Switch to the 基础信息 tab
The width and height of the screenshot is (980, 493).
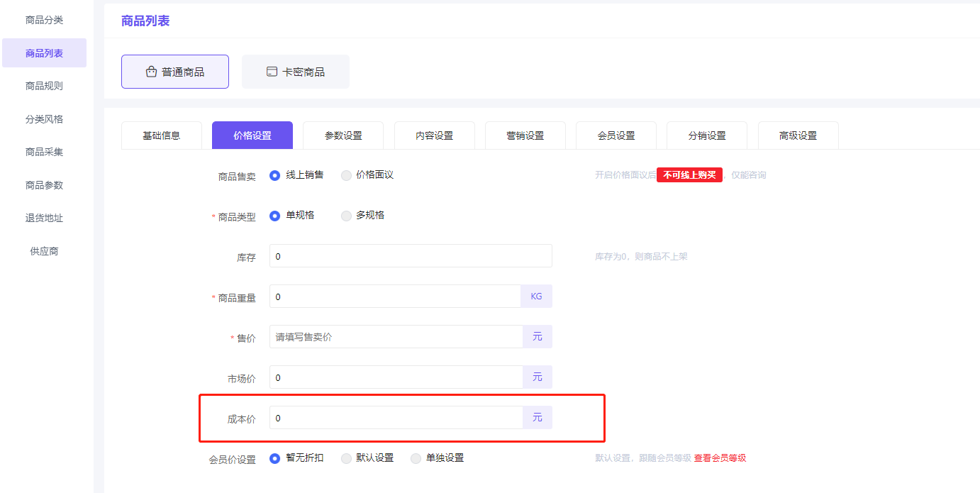point(162,135)
